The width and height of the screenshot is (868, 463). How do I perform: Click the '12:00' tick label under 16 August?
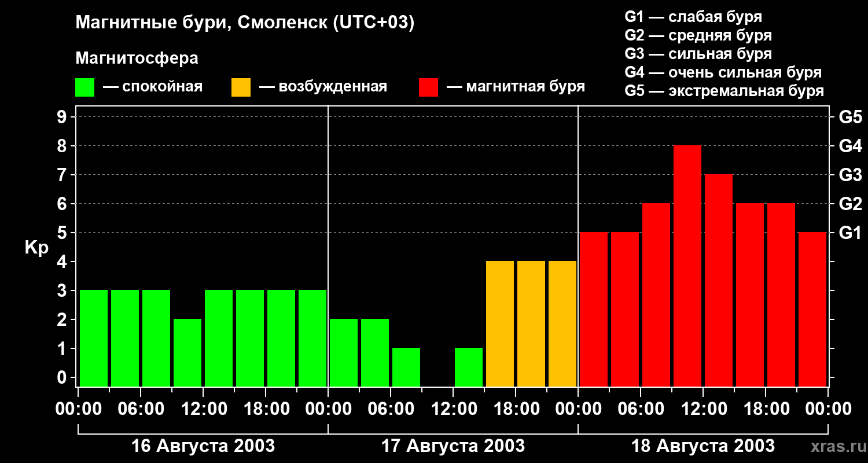click(203, 409)
